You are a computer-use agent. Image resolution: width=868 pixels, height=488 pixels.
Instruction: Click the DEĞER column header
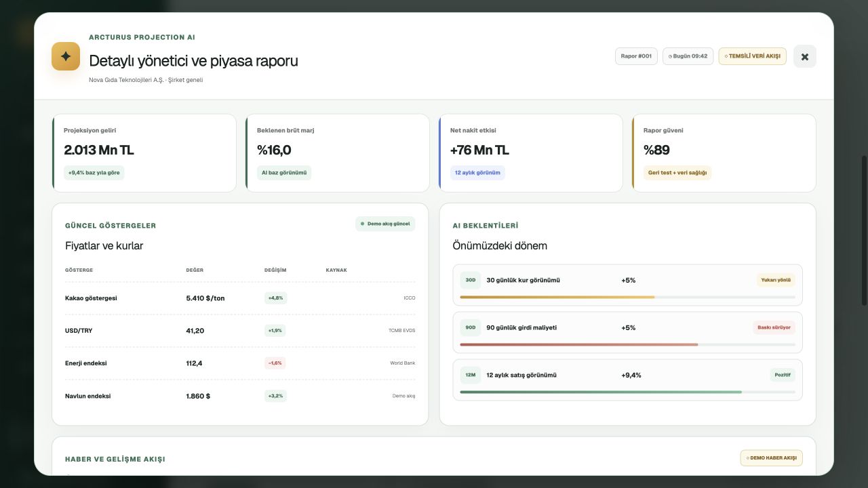[x=195, y=270]
